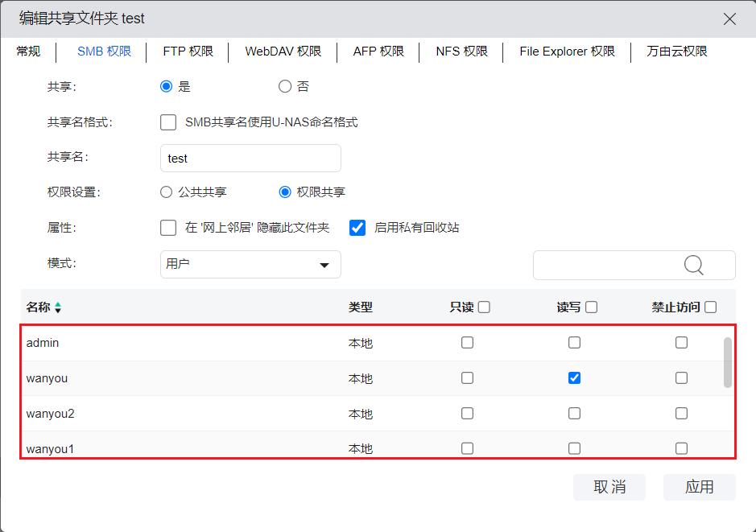Viewport: 756px width, 532px height.
Task: Close the edit shared folder dialog
Action: click(729, 19)
